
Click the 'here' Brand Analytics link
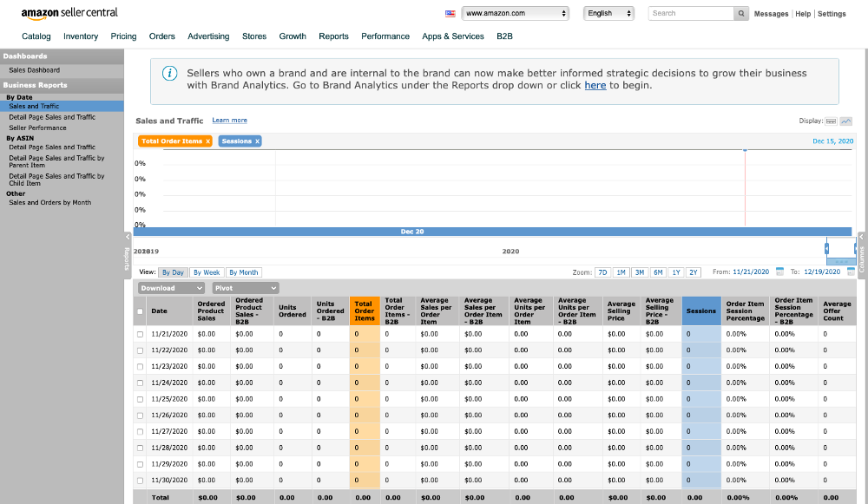(x=595, y=85)
